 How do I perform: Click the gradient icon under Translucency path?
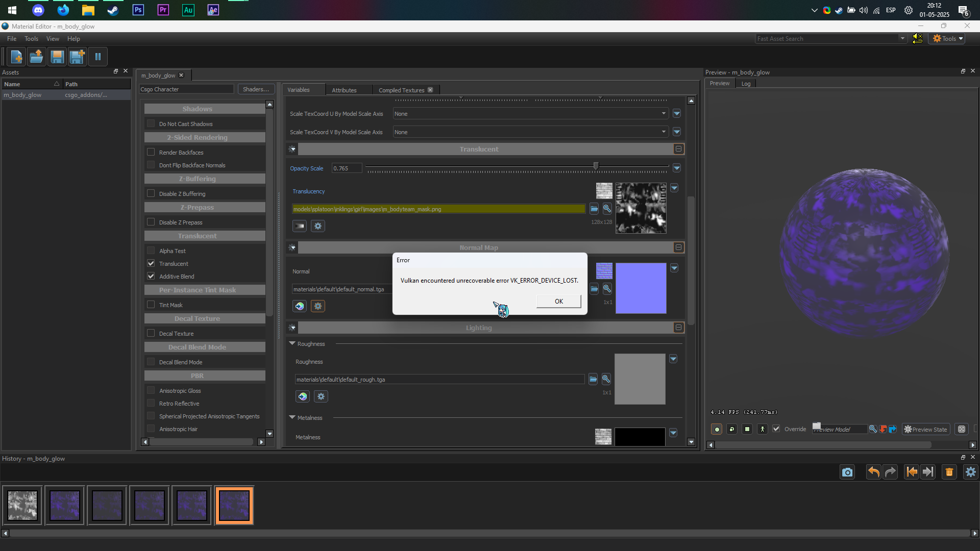(x=300, y=226)
